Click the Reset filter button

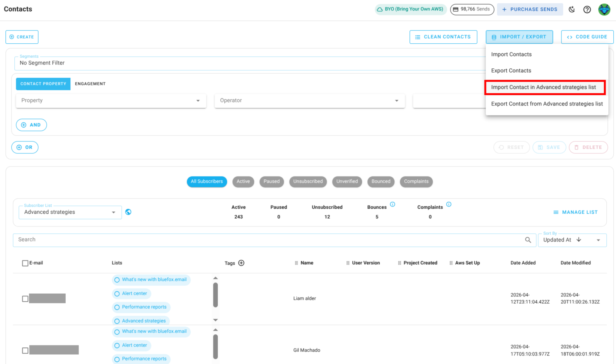pyautogui.click(x=511, y=147)
